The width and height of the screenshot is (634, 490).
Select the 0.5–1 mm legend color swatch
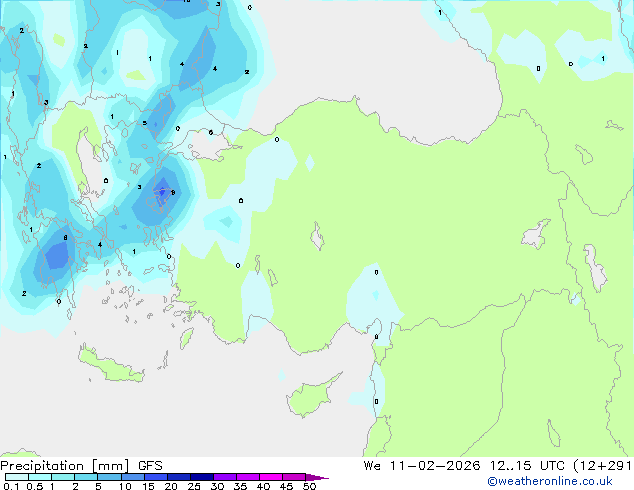[x=40, y=477]
